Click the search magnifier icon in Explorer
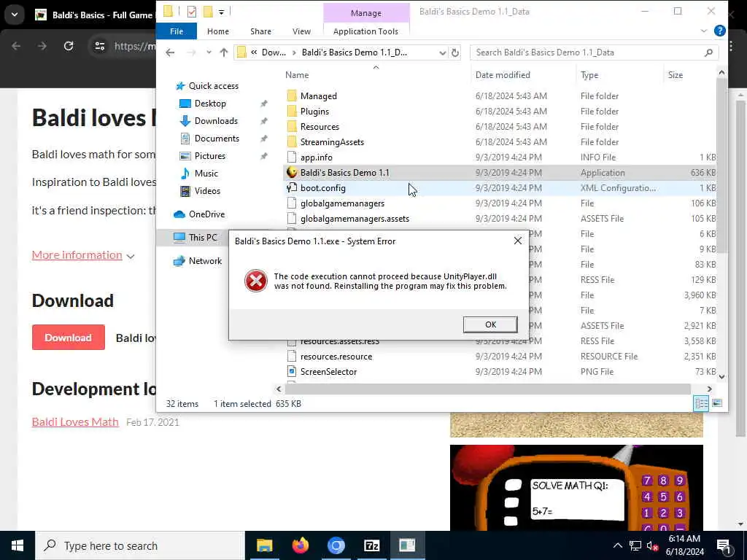 tap(708, 52)
